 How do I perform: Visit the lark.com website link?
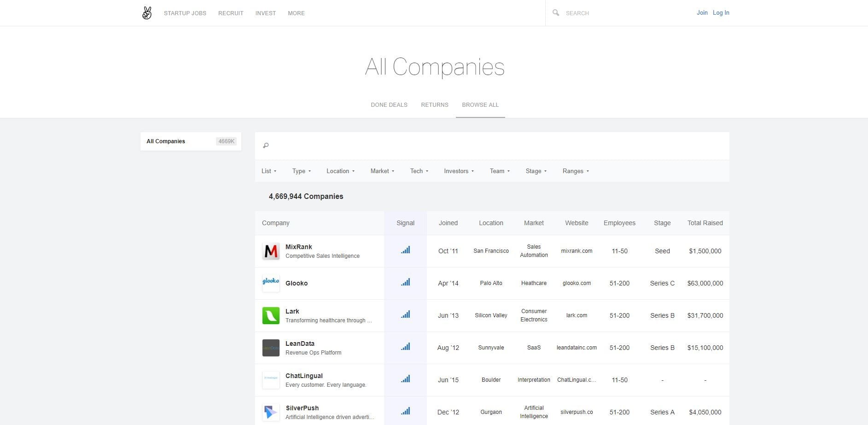click(577, 315)
